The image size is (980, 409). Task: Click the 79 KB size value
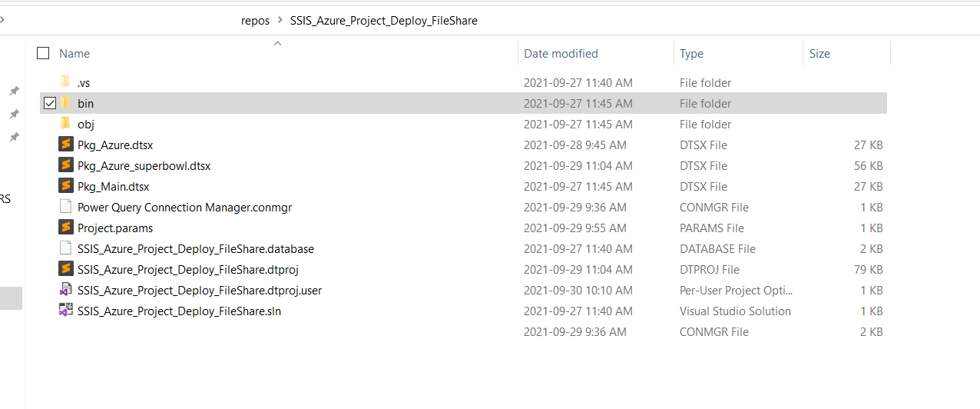coord(868,269)
